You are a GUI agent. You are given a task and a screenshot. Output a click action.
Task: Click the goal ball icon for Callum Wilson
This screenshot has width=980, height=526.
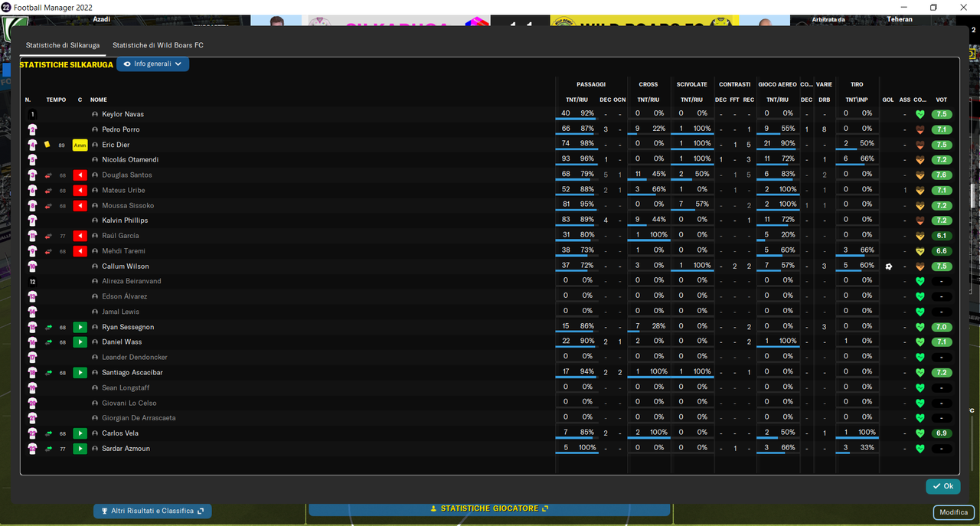(888, 266)
